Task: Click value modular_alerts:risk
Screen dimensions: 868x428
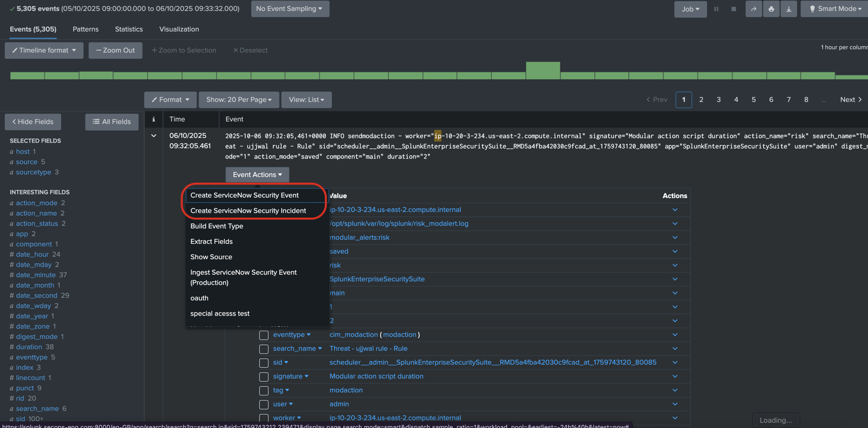Action: click(x=359, y=238)
